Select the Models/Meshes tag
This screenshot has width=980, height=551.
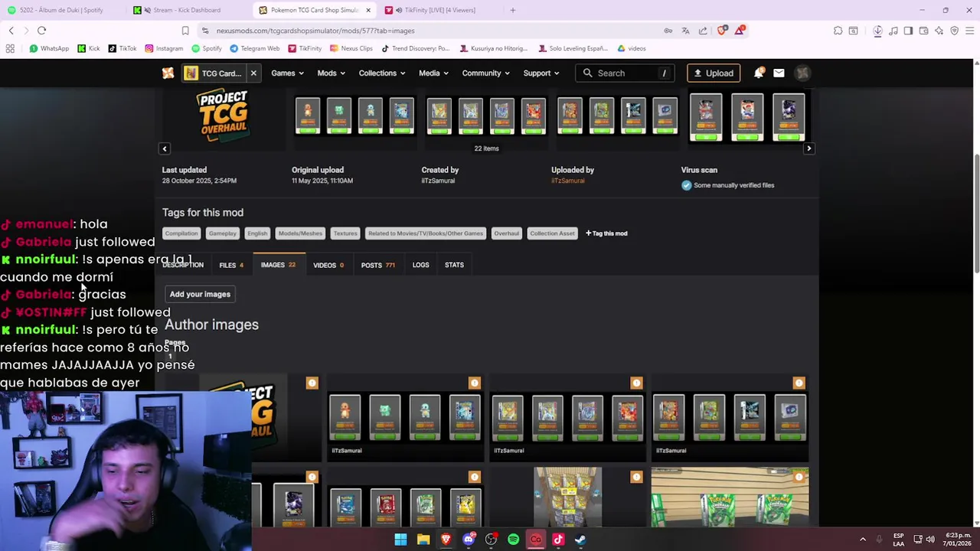click(x=300, y=233)
